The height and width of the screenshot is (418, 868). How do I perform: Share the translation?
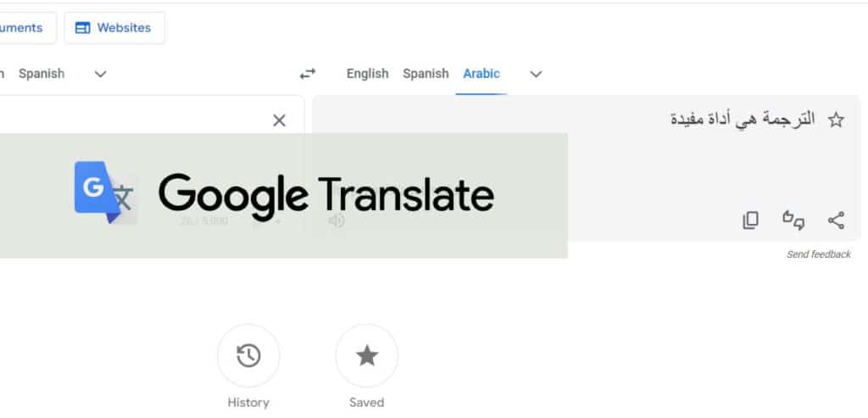tap(836, 220)
